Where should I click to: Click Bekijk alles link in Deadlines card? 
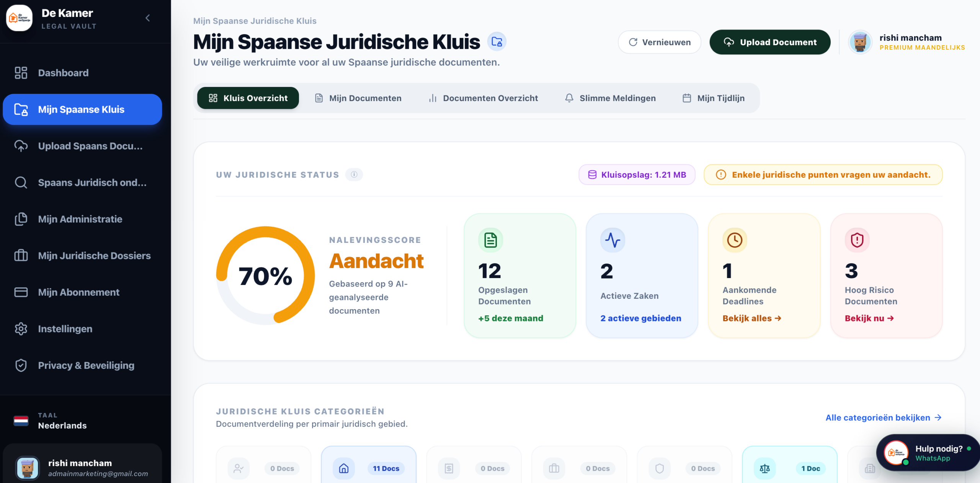tap(752, 318)
